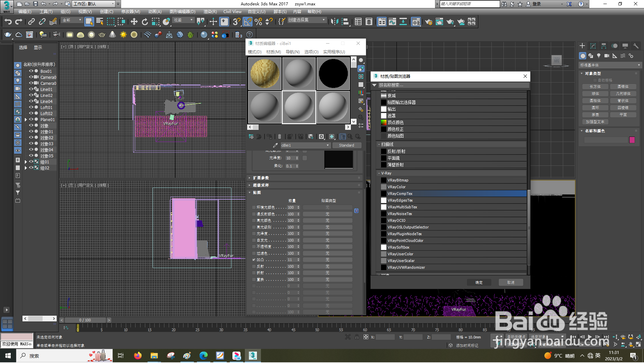644x363 pixels.
Task: Click the magenta object color swatch
Action: tap(632, 140)
